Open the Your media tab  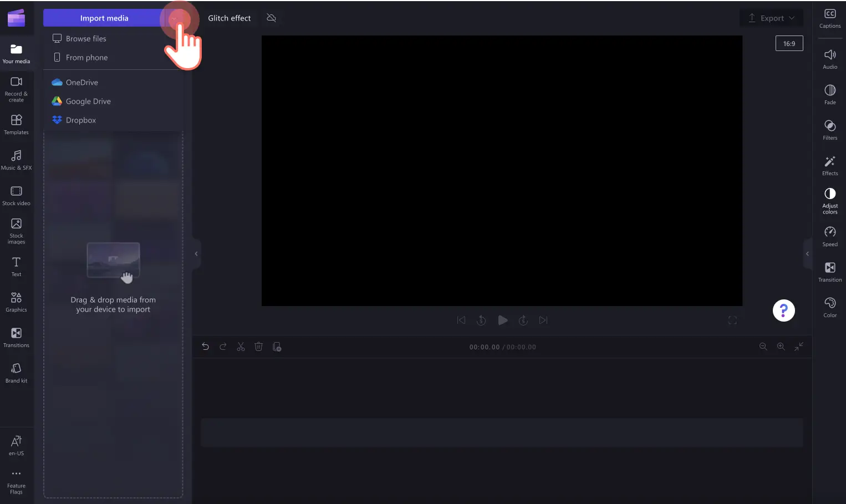[x=16, y=54]
